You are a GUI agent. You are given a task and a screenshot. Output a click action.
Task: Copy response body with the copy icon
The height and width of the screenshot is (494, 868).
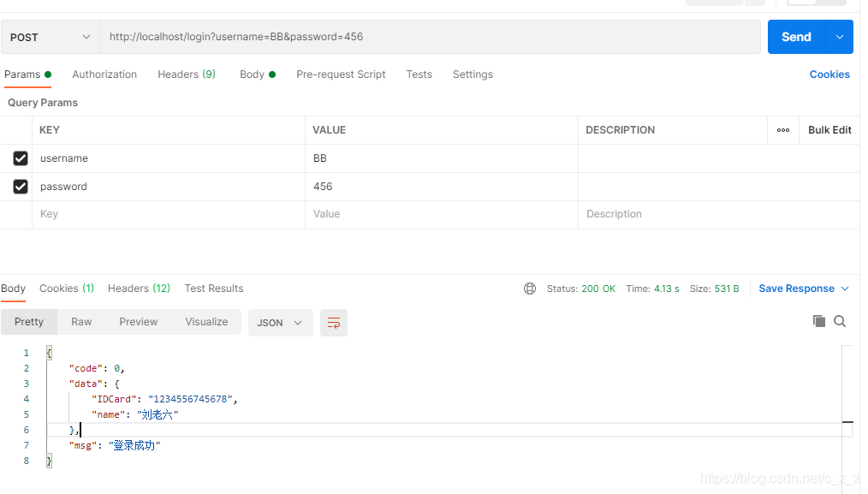point(818,321)
